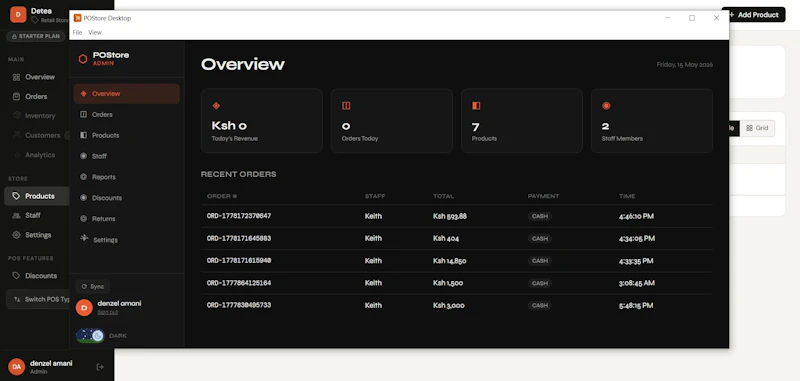The image size is (800, 381).
Task: Open Staff in POStore Desktop sidebar
Action: click(x=127, y=156)
